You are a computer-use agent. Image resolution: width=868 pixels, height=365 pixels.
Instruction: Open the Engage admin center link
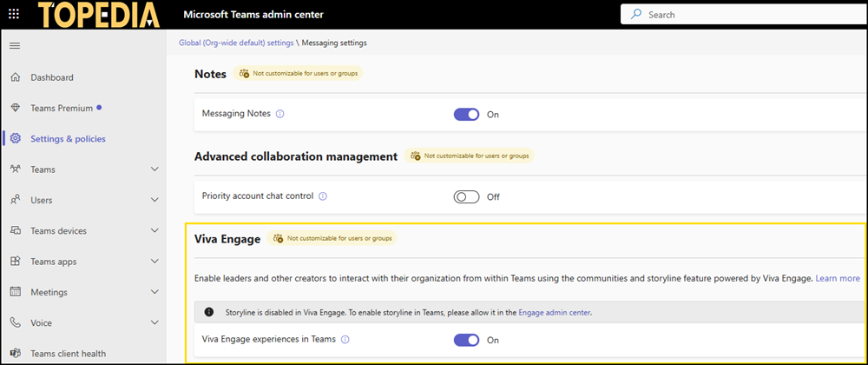pos(555,312)
